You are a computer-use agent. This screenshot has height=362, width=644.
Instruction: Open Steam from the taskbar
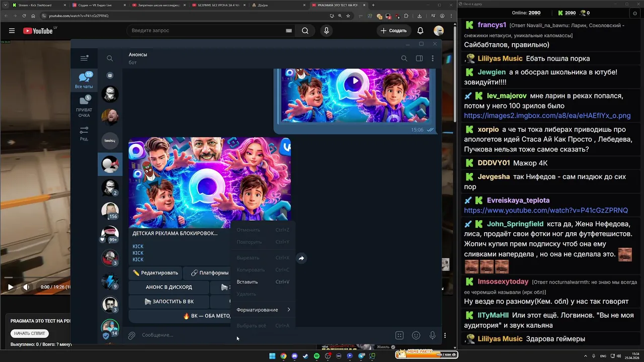(305, 356)
